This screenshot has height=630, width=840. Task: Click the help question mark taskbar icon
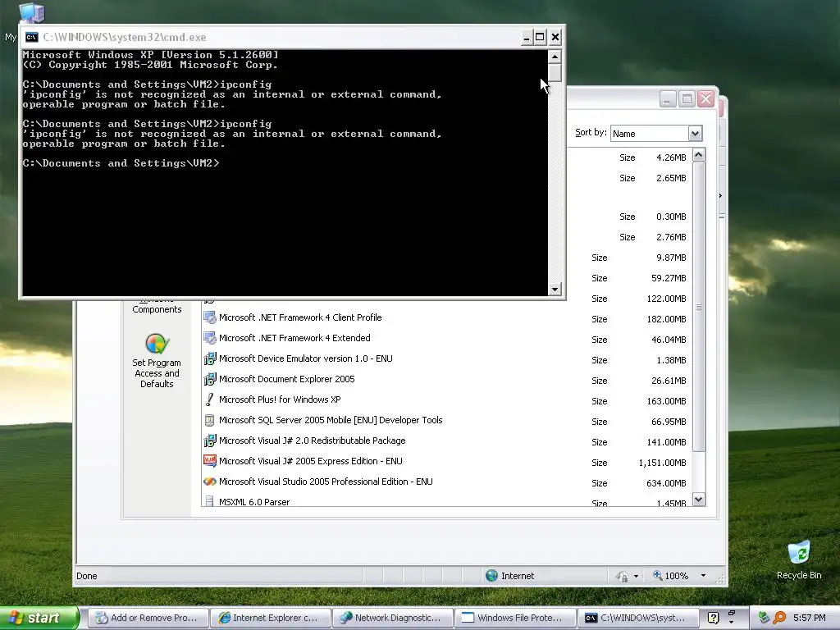[x=713, y=618]
